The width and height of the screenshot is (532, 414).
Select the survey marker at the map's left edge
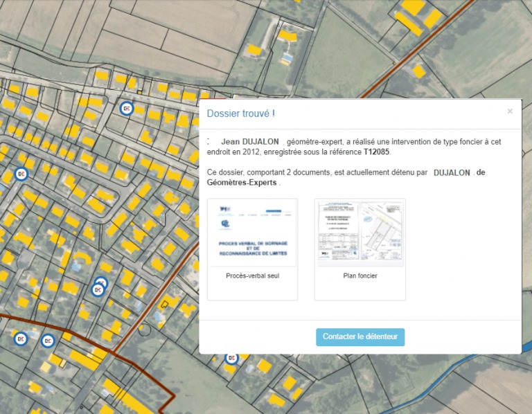pos(21,174)
